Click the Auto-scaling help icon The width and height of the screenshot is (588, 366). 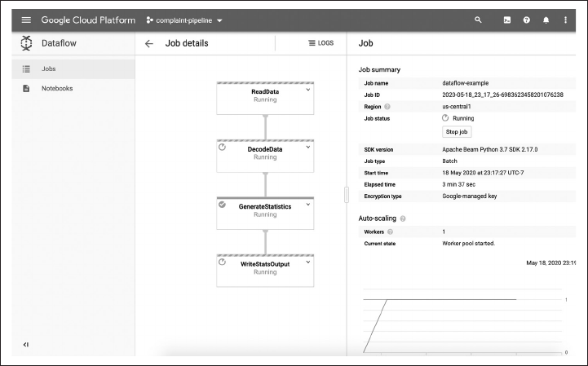tap(403, 218)
